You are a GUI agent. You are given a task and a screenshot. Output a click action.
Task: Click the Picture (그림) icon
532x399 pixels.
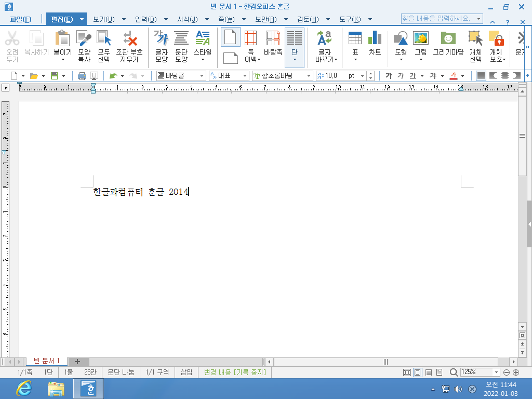[421, 38]
